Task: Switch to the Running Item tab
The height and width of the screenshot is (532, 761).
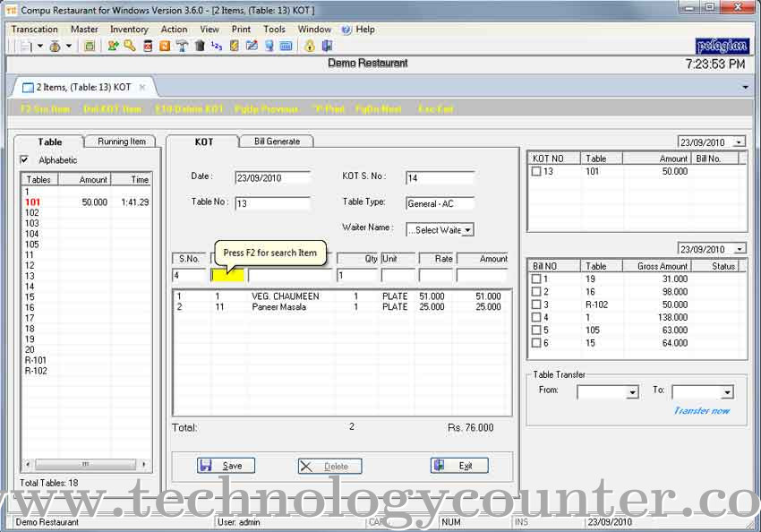Action: coord(122,142)
